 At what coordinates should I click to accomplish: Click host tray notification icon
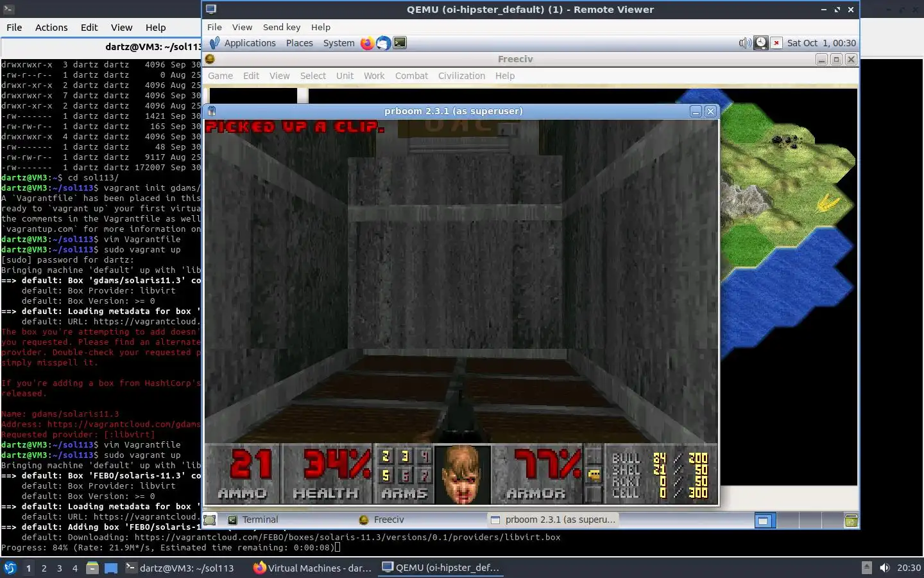[866, 568]
